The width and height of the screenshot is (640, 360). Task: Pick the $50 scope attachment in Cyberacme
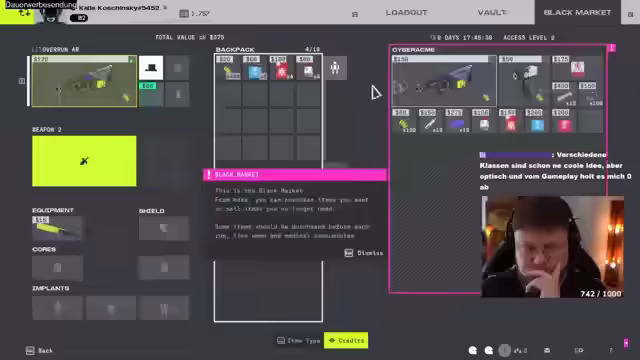[524, 81]
